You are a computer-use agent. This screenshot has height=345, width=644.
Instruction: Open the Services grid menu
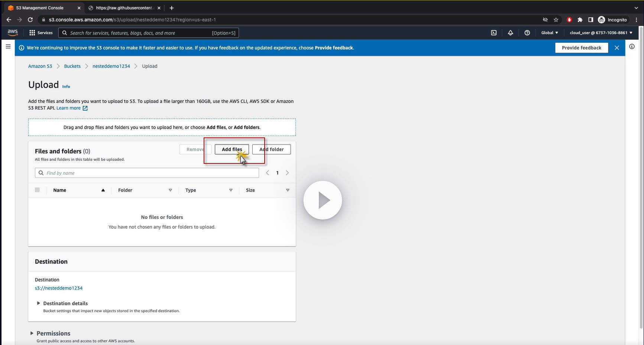coord(41,33)
